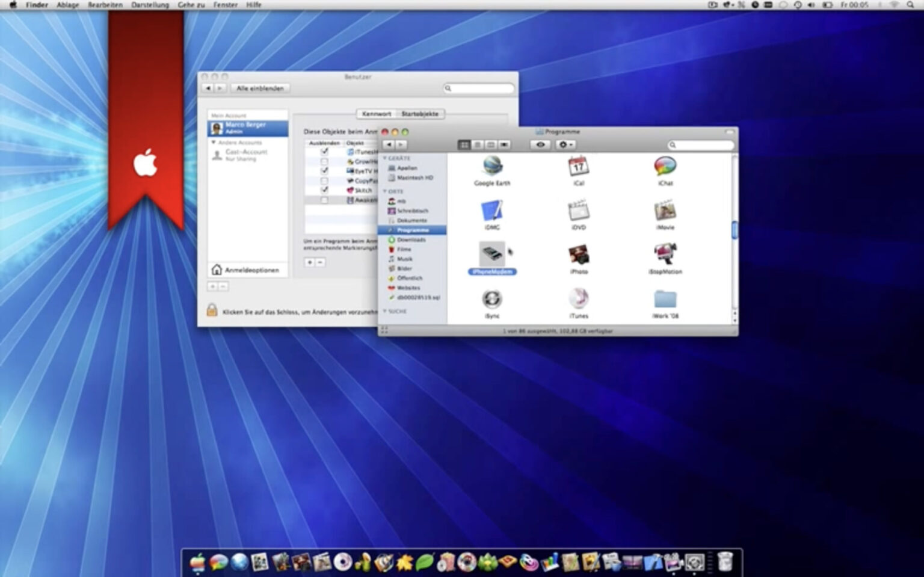The image size is (924, 577).
Task: Collapse the ORTE sidebar section
Action: 385,191
